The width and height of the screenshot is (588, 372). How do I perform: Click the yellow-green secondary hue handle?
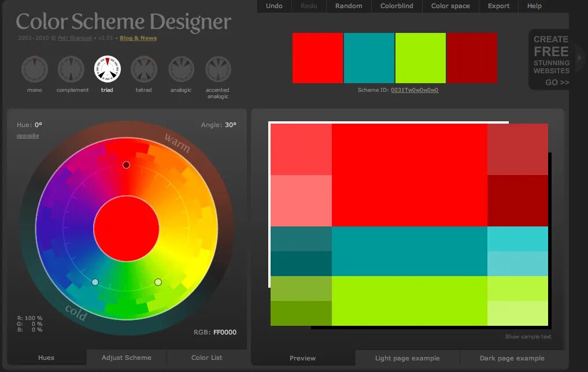point(158,282)
